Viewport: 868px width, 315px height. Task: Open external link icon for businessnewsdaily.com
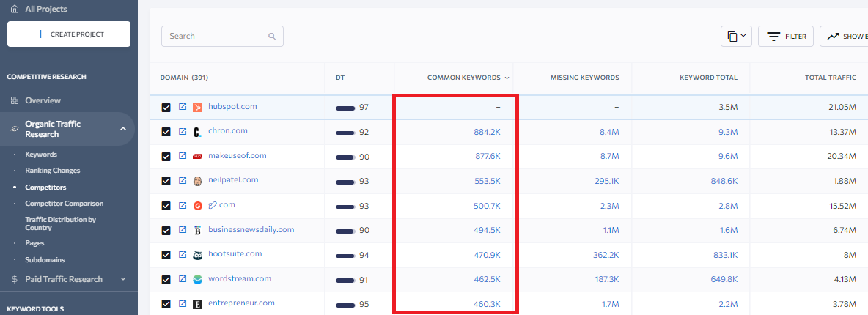pos(182,230)
